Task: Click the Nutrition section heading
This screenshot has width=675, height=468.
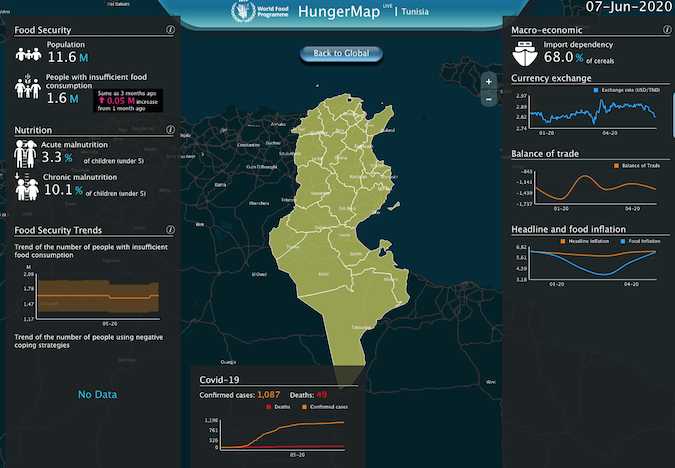Action: [33, 130]
